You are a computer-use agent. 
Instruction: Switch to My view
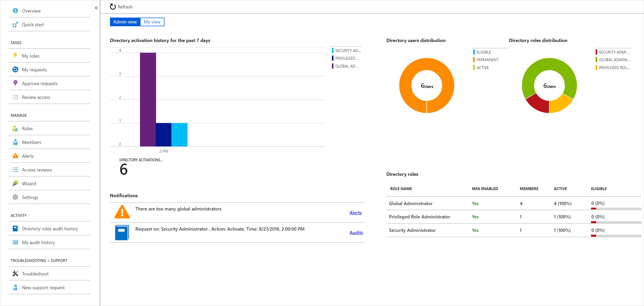(152, 22)
